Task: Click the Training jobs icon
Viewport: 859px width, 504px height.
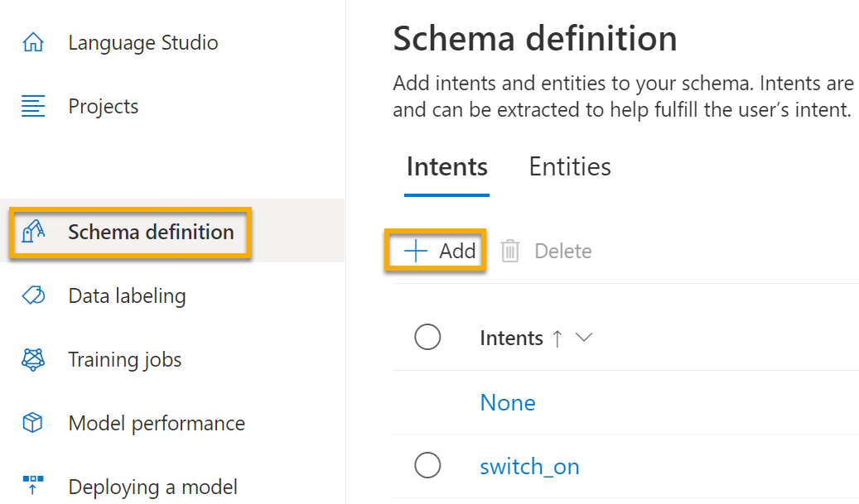Action: point(31,359)
